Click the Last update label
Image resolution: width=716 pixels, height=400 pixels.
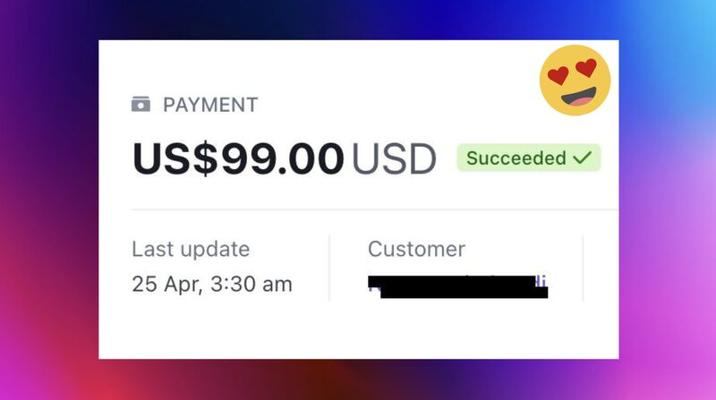[x=191, y=249]
